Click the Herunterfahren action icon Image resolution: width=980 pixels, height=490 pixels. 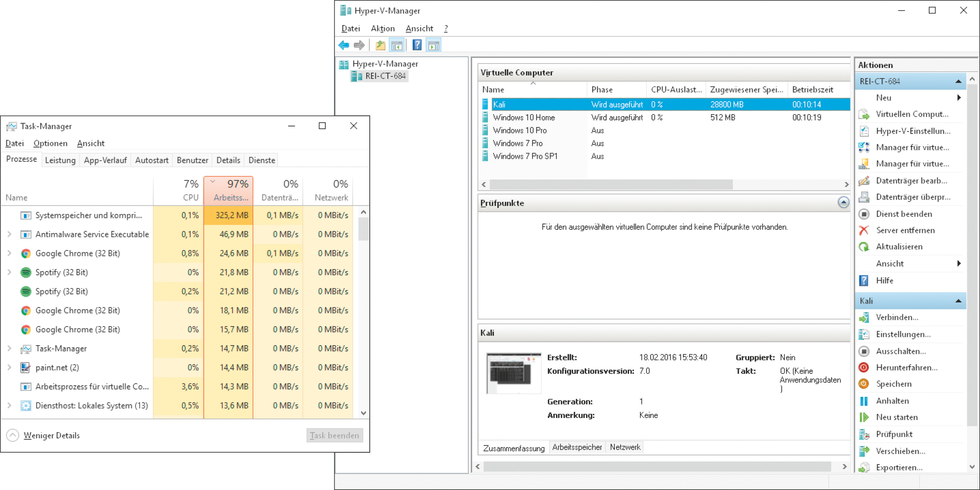[x=864, y=367]
